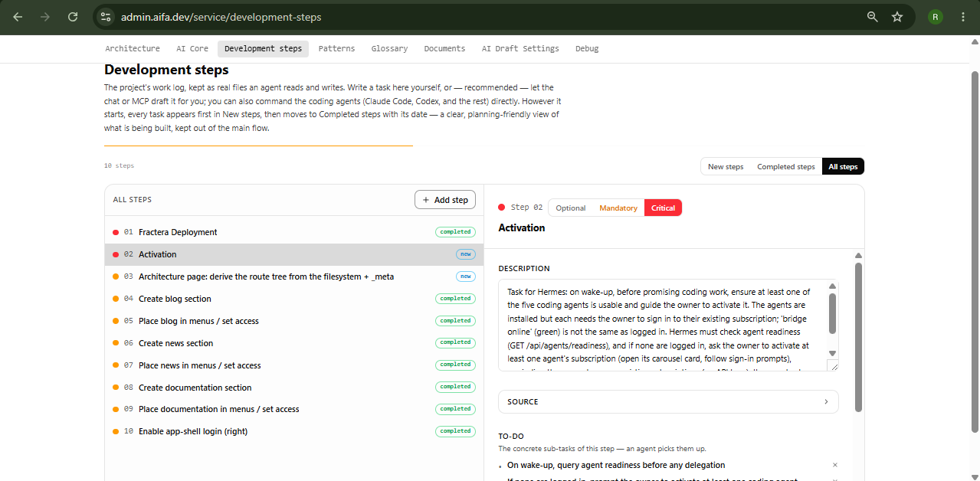Remove the to-do 'On wake-up, query agent readiness'

pyautogui.click(x=835, y=465)
